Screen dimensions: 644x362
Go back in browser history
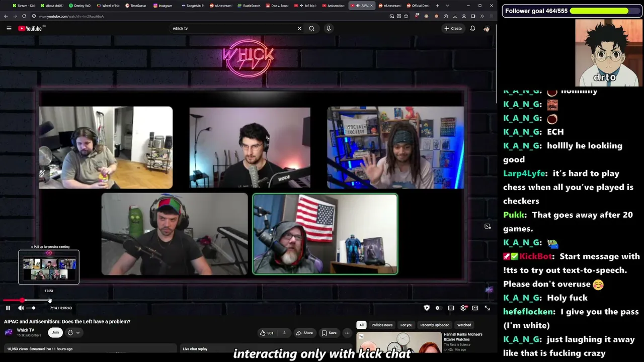6,16
